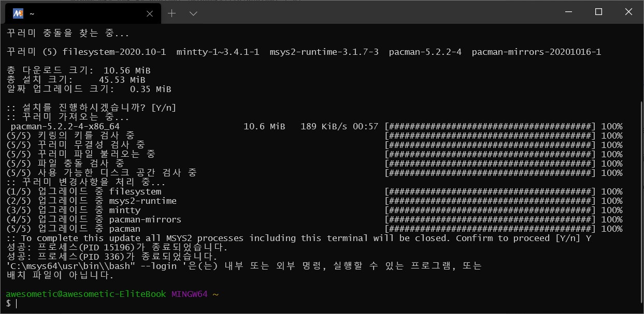Click the 'Confirm to proceed [Y/n] Y' text
The width and height of the screenshot is (644, 314).
(x=523, y=238)
